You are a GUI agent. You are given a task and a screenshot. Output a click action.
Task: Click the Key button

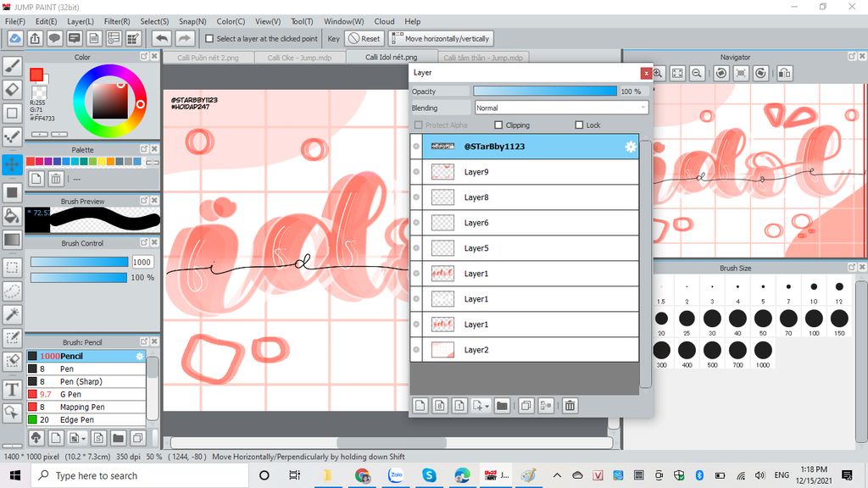coord(333,39)
